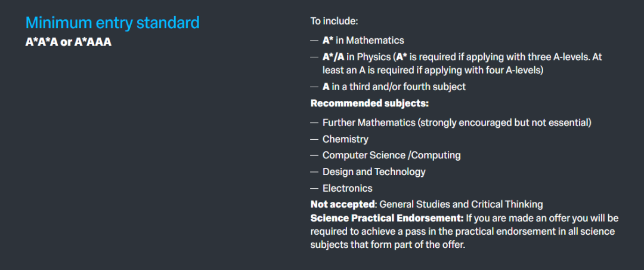Select General Studies and Critical Thinking text

pos(461,204)
